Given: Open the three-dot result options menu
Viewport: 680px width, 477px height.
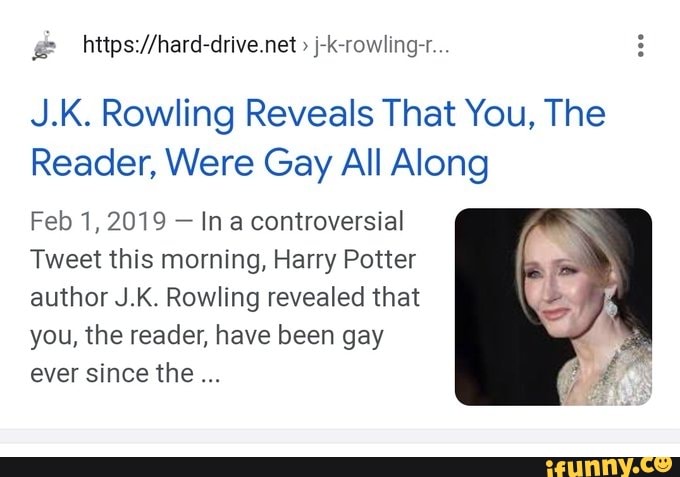Looking at the screenshot, I should pos(641,46).
